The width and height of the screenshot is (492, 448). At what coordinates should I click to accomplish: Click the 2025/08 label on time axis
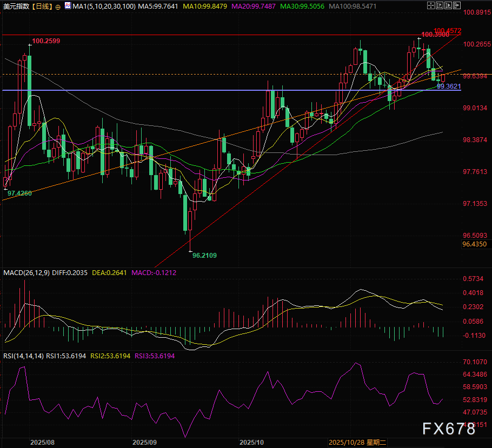42,442
